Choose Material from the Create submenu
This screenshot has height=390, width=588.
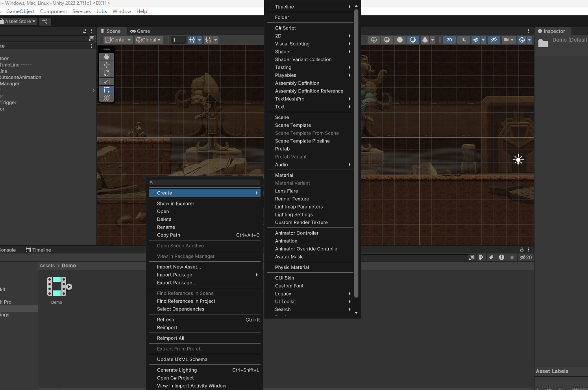pos(310,175)
